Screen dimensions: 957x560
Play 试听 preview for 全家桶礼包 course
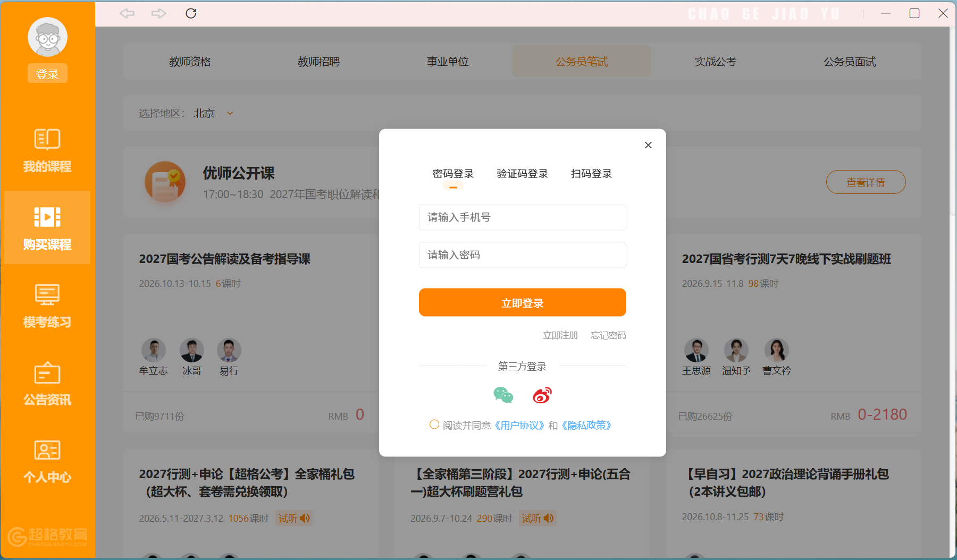point(294,518)
